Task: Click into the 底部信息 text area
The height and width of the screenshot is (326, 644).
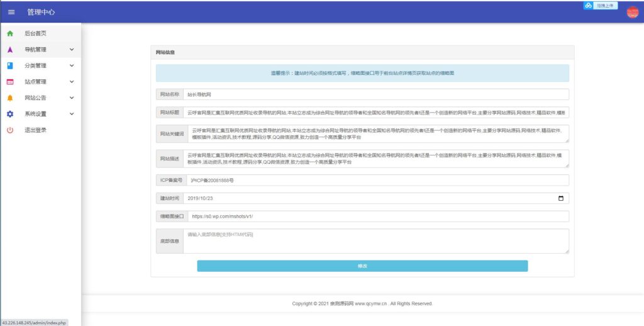Action: pos(376,241)
